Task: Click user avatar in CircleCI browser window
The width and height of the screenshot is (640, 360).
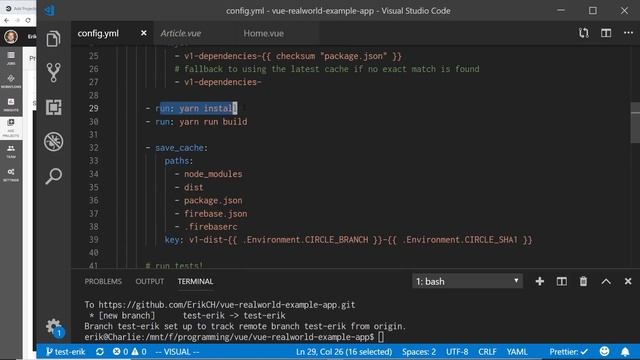Action: 11,37
